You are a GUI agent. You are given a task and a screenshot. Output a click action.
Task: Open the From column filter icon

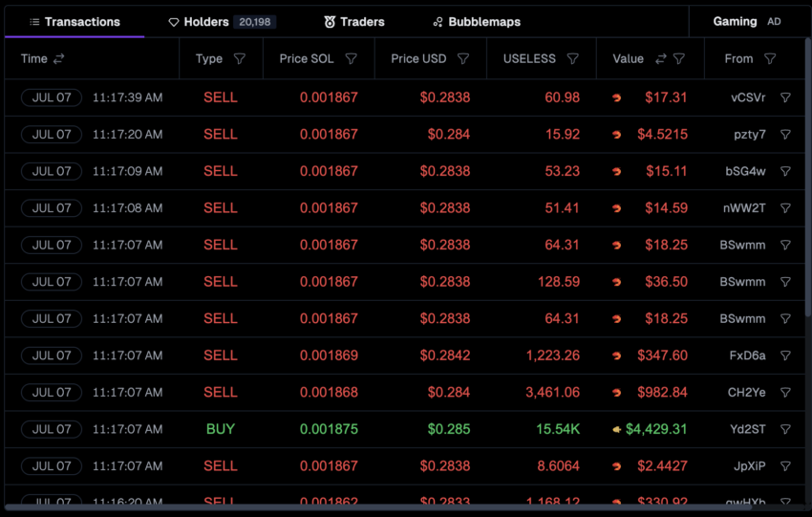pyautogui.click(x=770, y=59)
